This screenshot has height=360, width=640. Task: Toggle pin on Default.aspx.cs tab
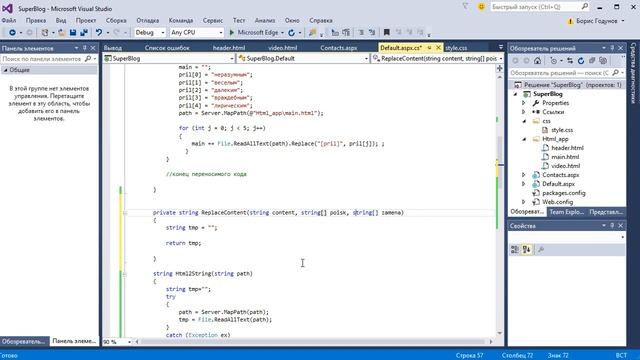(x=429, y=48)
